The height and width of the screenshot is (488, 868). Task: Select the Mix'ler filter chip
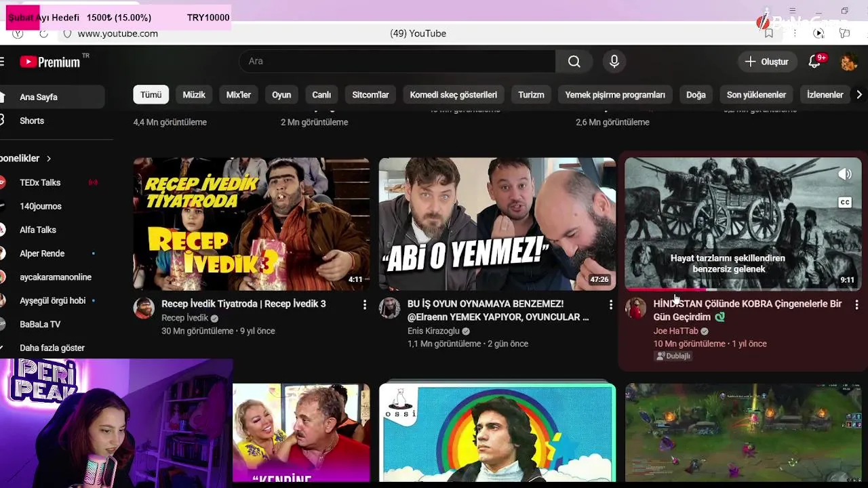(239, 95)
